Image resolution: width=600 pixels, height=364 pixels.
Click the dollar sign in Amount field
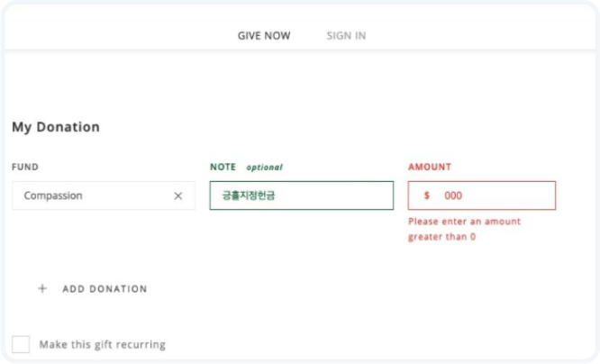[426, 196]
